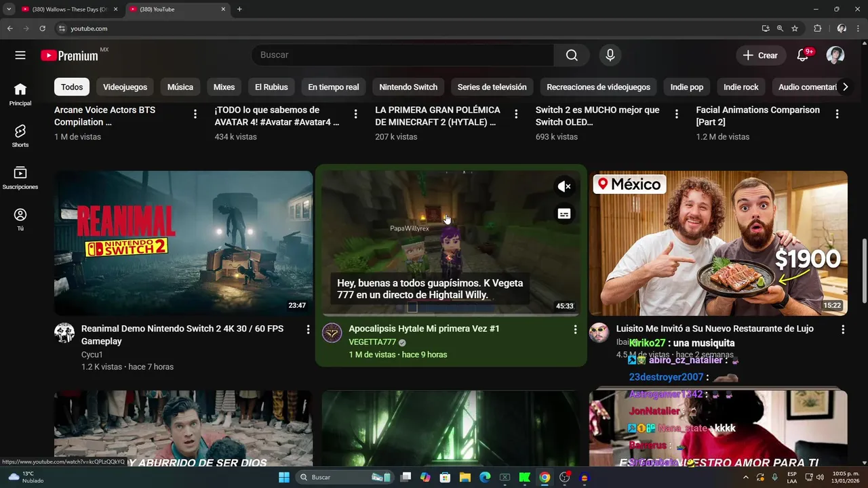Screen dimensions: 868x488
Task: Open the Cycu1 channel avatar
Action: pyautogui.click(x=64, y=333)
